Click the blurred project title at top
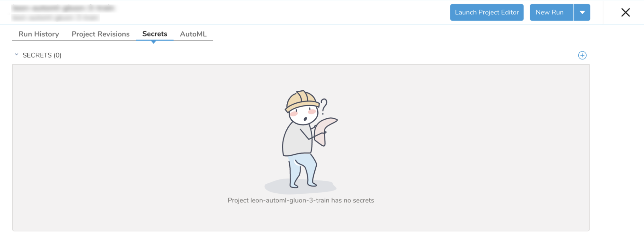The width and height of the screenshot is (644, 248). coord(63,8)
